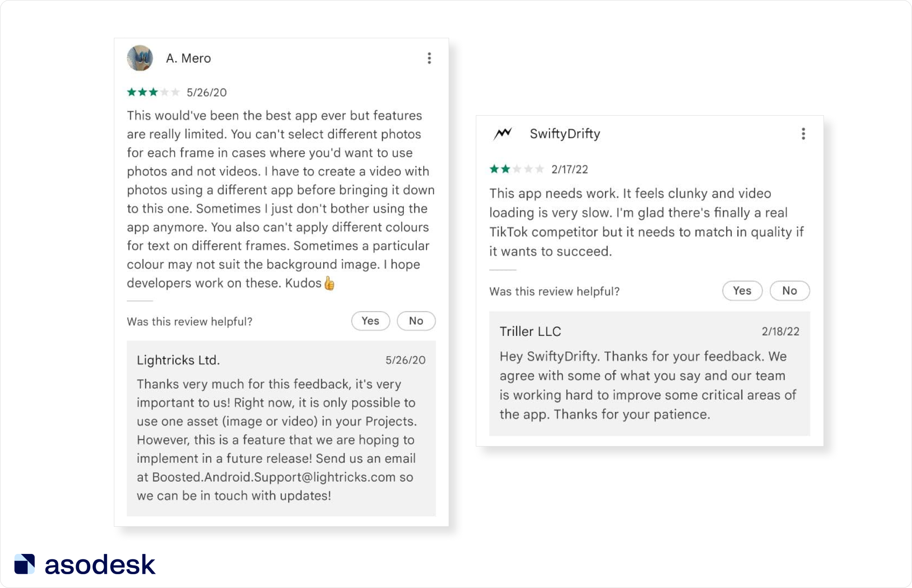The height and width of the screenshot is (588, 912).
Task: Click A. Mero's reviewer name
Action: pos(188,58)
